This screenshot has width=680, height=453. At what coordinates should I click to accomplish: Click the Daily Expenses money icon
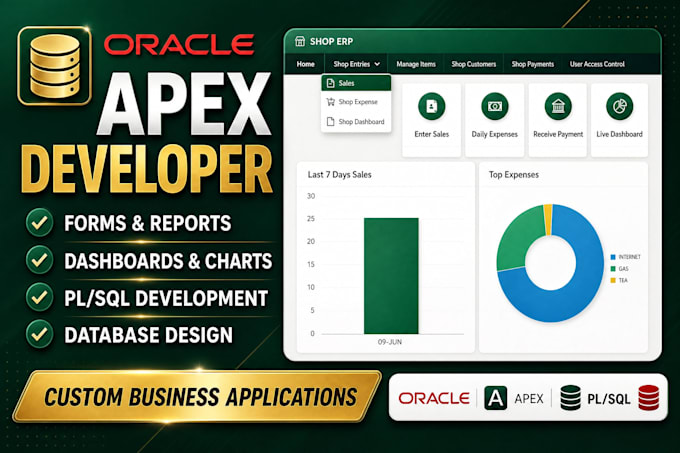pyautogui.click(x=495, y=106)
